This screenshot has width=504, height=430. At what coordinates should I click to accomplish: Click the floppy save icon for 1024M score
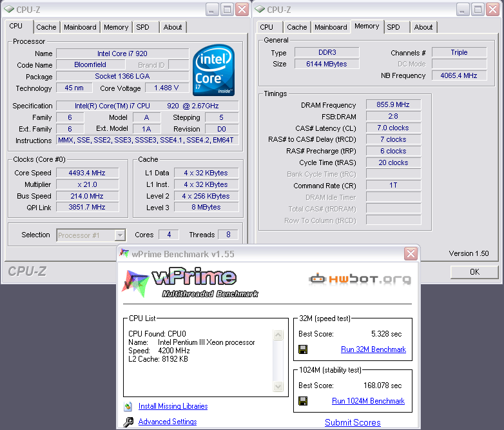click(x=303, y=401)
